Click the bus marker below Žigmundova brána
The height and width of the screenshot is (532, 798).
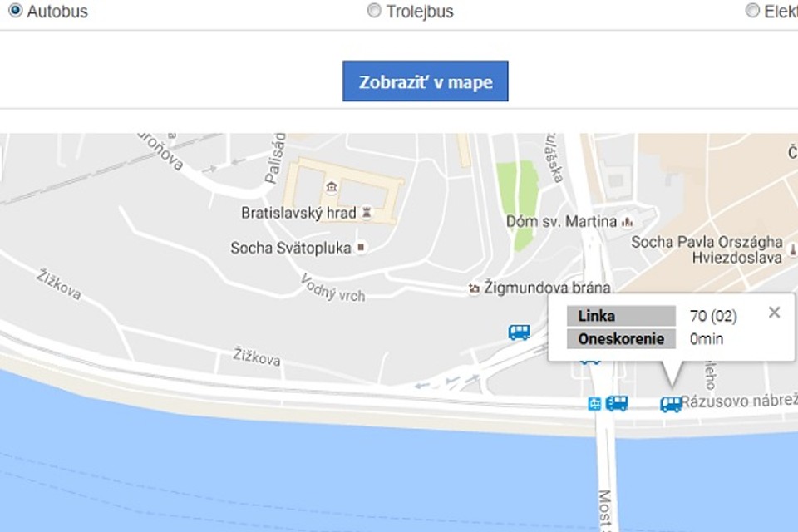click(x=519, y=332)
